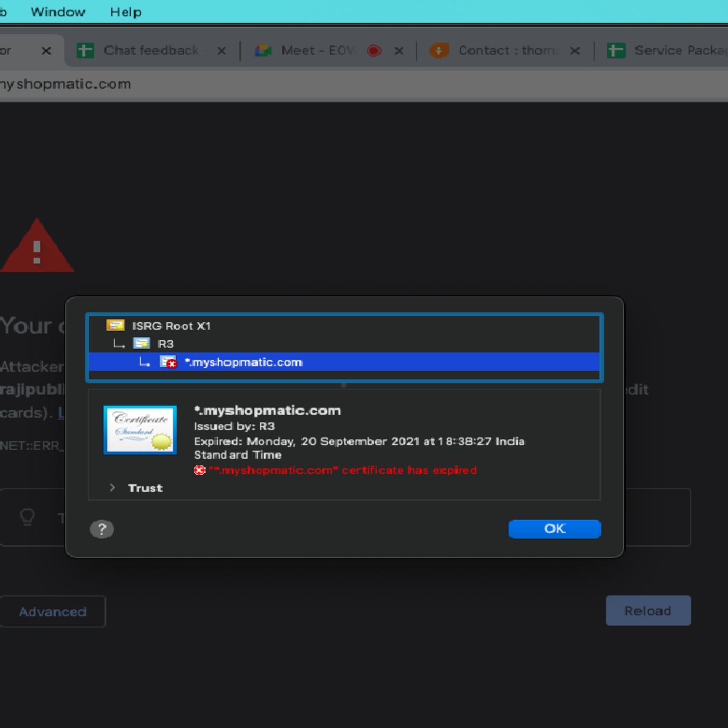728x728 pixels.
Task: Close the Chat feedback tab
Action: coord(221,51)
